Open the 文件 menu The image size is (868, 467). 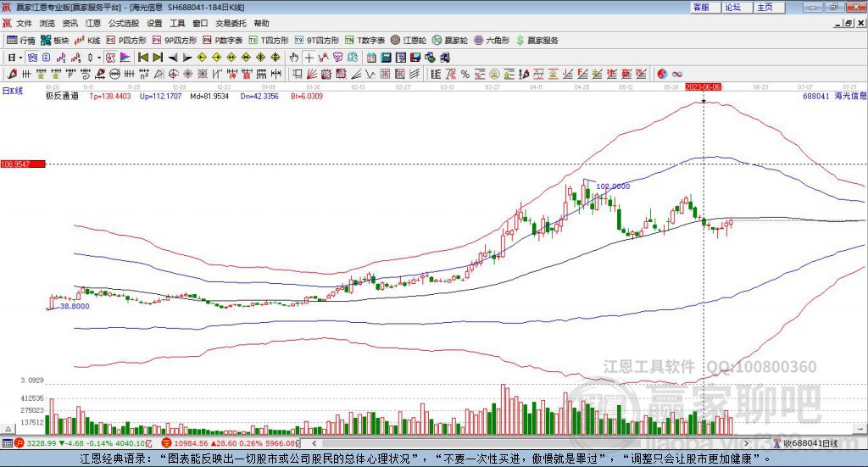(x=24, y=23)
